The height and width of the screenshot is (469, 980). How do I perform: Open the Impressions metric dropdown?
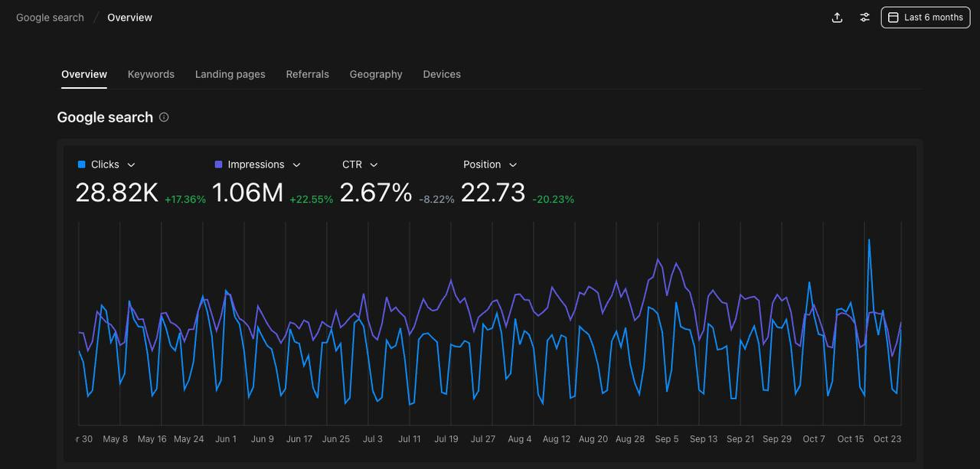296,164
